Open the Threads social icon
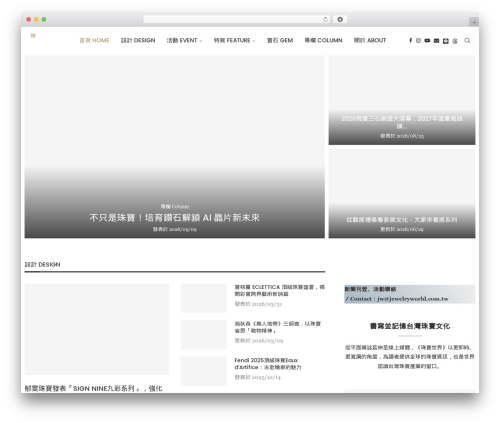Screen dimensions: 500x423 tap(455, 41)
